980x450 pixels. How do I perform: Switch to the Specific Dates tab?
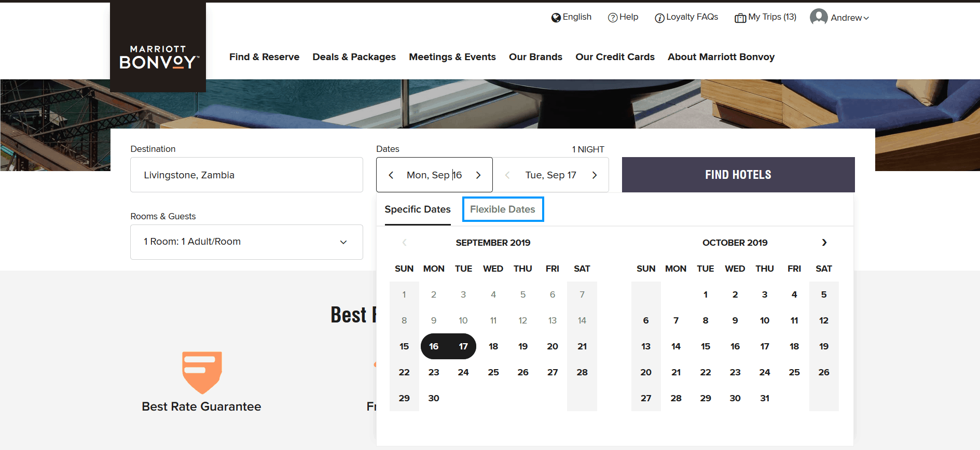coord(418,209)
